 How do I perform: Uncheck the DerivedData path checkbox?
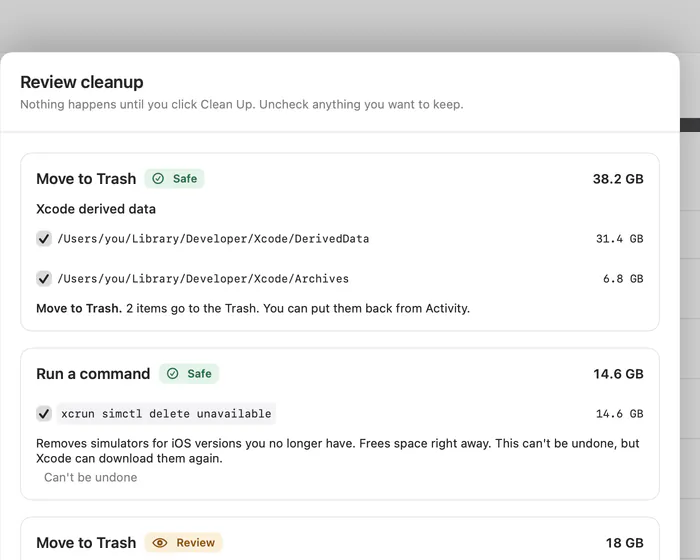click(x=44, y=238)
